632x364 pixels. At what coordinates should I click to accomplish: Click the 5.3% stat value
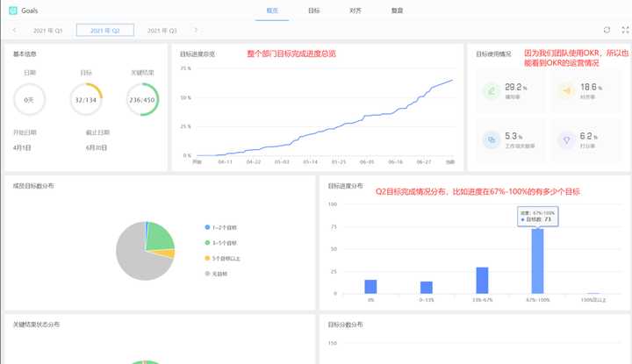513,136
